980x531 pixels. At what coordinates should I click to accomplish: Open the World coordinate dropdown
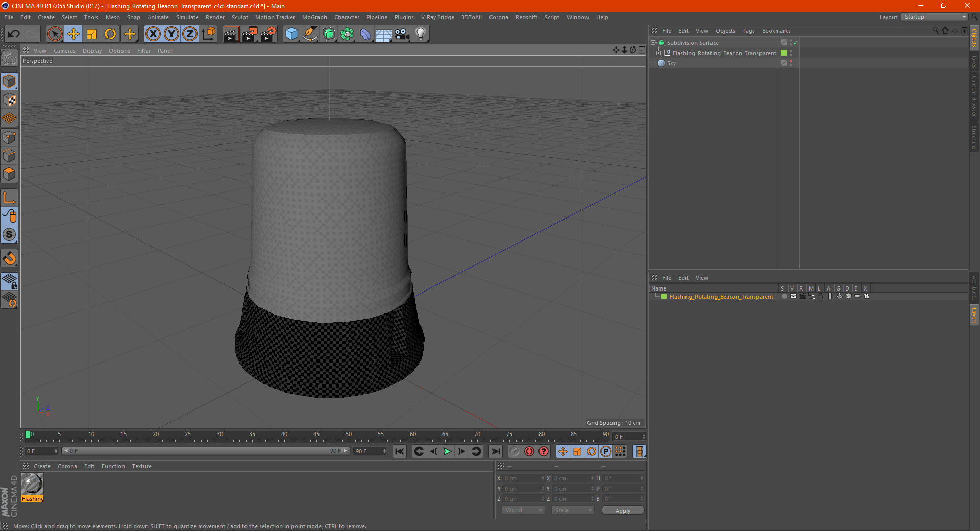pyautogui.click(x=523, y=510)
